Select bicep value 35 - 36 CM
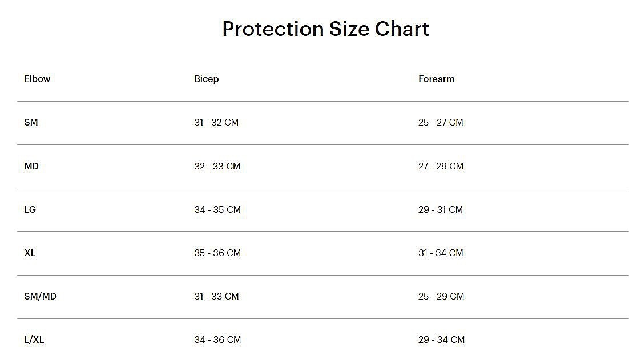Viewport: 629px width, 364px height. (218, 253)
